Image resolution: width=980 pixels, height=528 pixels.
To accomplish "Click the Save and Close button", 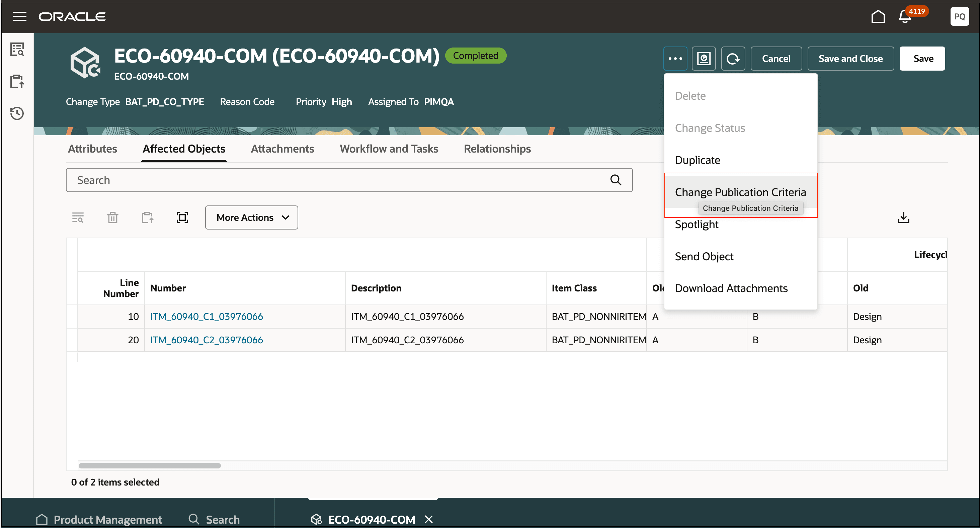I will point(851,58).
